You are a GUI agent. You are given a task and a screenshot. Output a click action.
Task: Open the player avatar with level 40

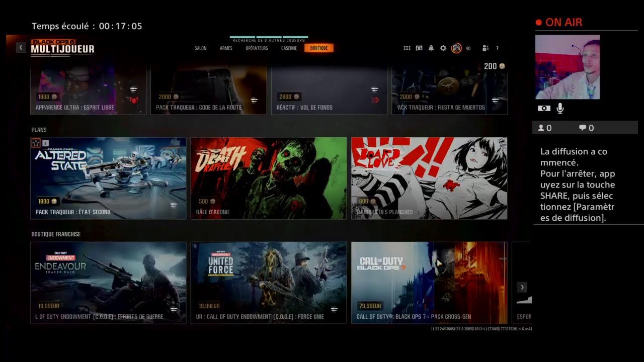(x=456, y=48)
